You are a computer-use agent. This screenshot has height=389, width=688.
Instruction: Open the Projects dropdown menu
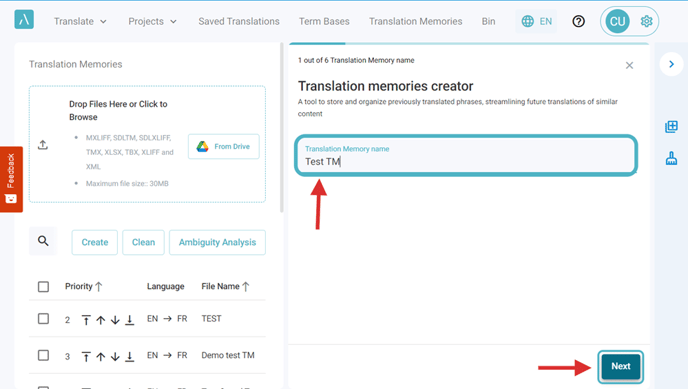152,21
